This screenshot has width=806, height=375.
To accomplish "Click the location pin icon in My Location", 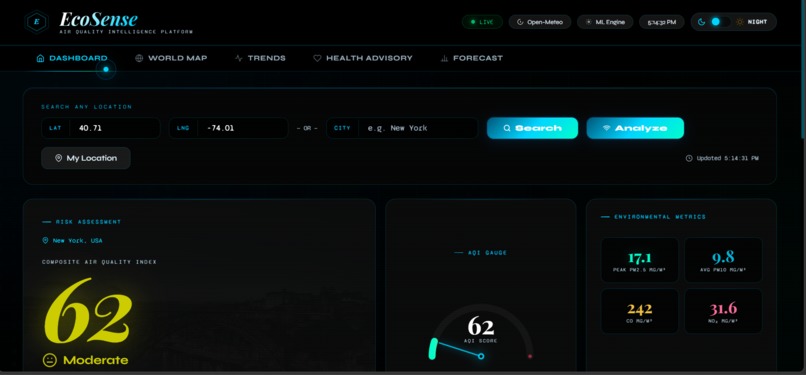I will point(59,158).
